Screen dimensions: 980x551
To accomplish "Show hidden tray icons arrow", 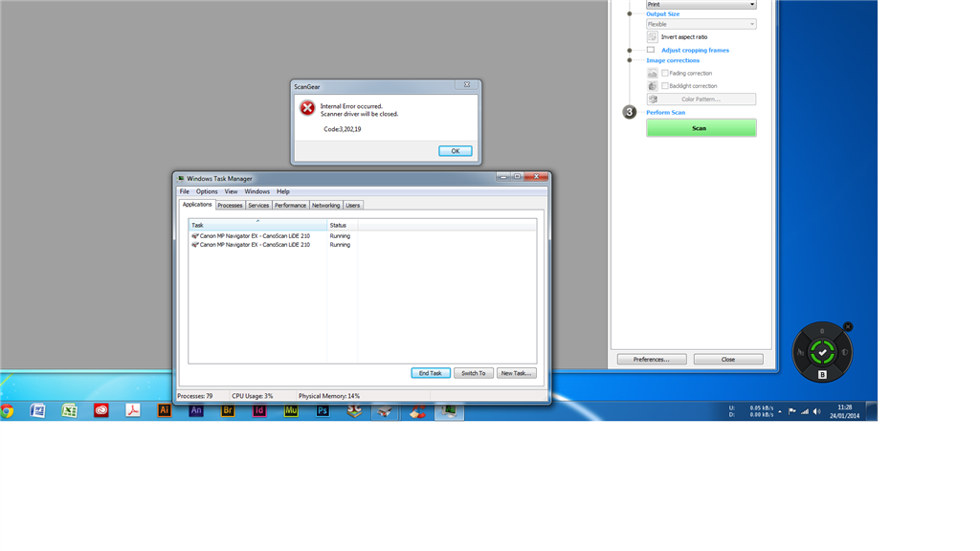I will (780, 411).
